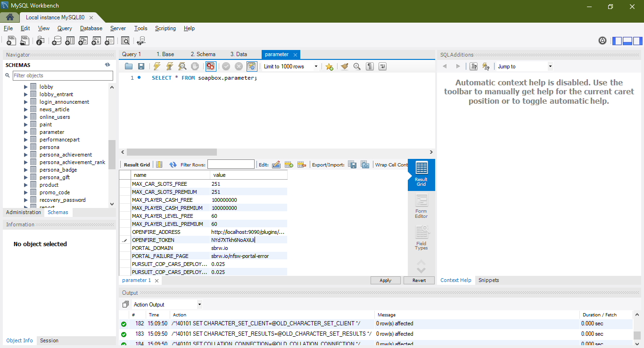Execute the whole script lightning icon
The width and height of the screenshot is (644, 348).
click(x=157, y=66)
